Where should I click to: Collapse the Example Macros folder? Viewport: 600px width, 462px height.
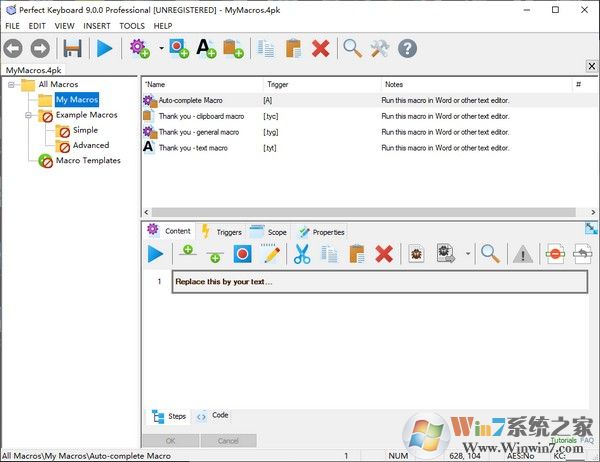pyautogui.click(x=29, y=115)
